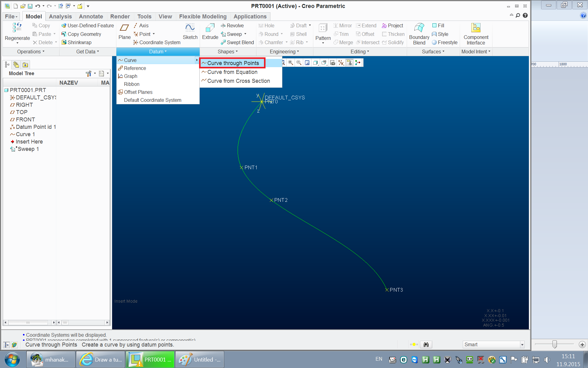Viewport: 588px width, 368px height.
Task: Click the zoom-in plus in right window
Action: 582,344
